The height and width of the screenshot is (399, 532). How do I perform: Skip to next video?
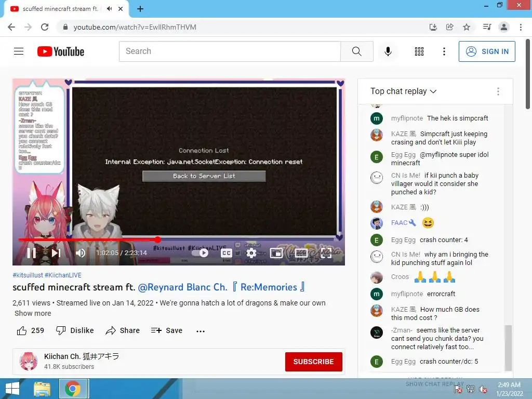(x=56, y=253)
